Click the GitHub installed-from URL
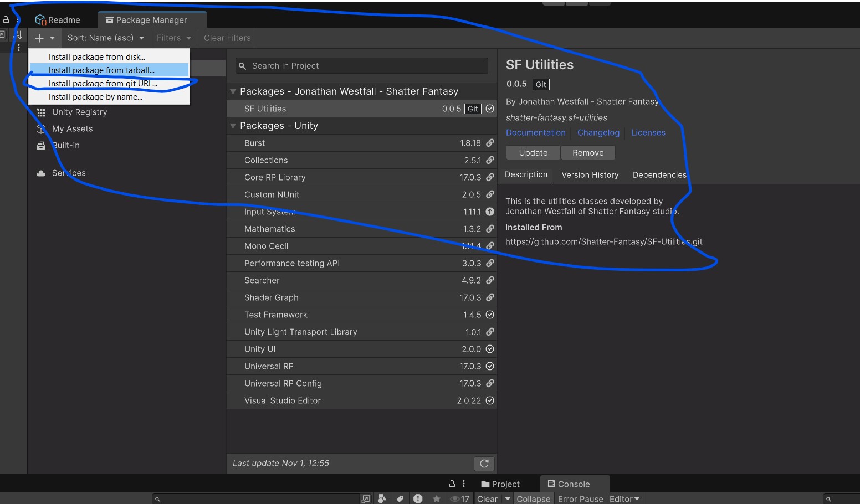 pos(604,241)
